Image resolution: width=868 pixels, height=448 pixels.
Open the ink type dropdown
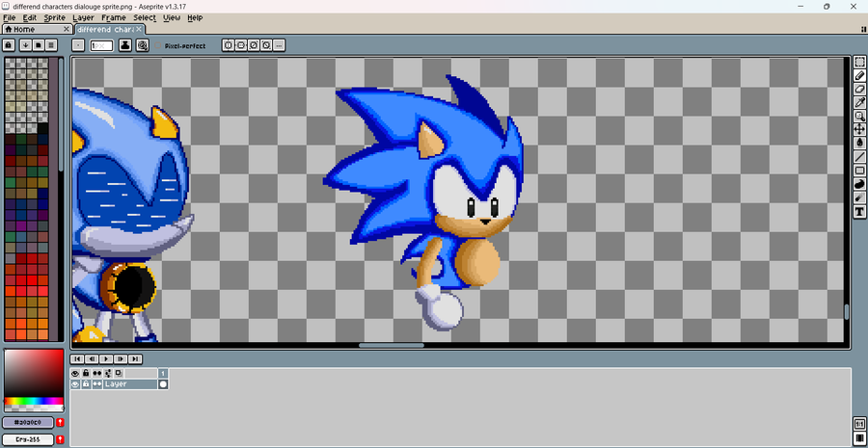click(x=125, y=45)
